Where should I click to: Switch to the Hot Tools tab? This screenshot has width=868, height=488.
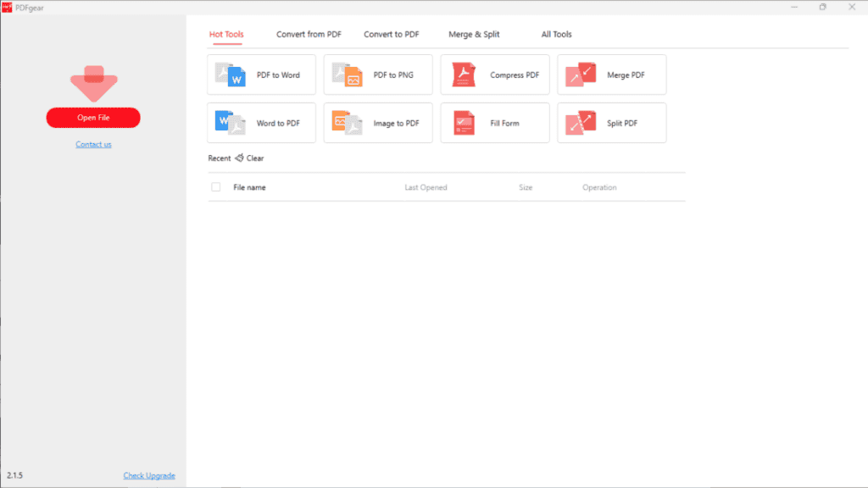pos(226,35)
